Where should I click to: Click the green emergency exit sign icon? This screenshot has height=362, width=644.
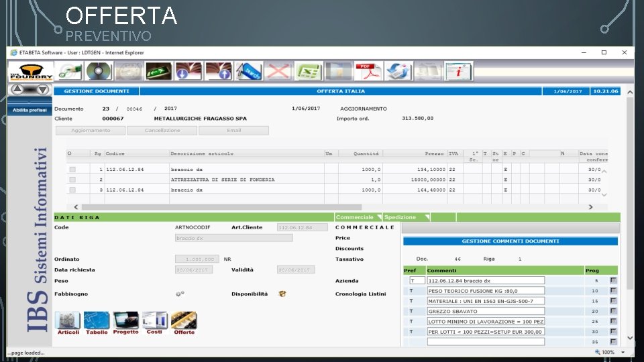tap(158, 72)
